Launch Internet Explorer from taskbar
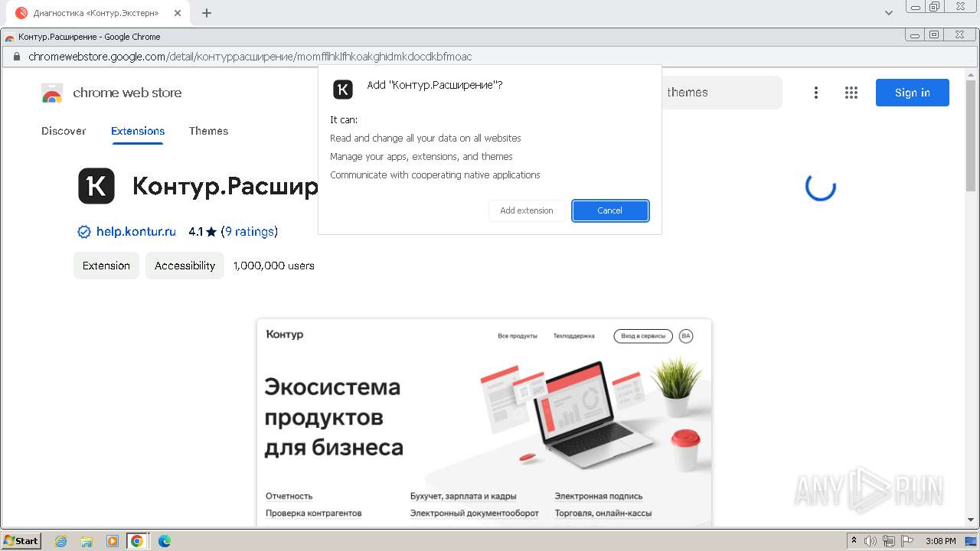The height and width of the screenshot is (551, 980). (x=61, y=541)
